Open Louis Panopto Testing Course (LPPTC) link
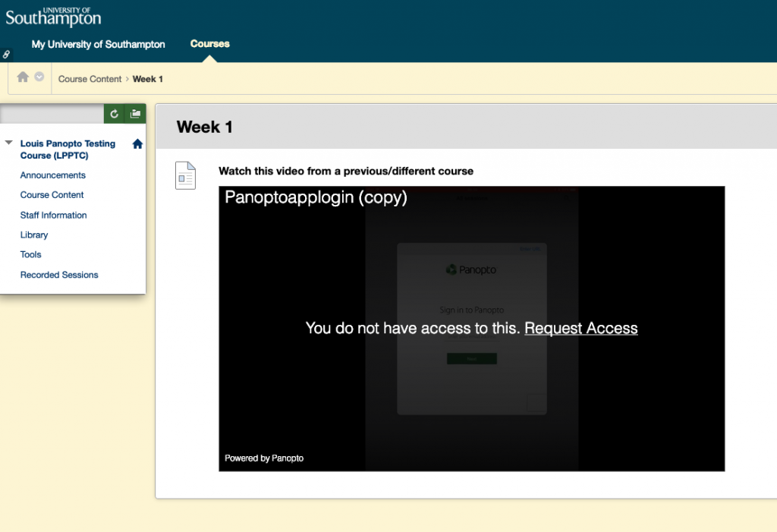 pos(68,150)
